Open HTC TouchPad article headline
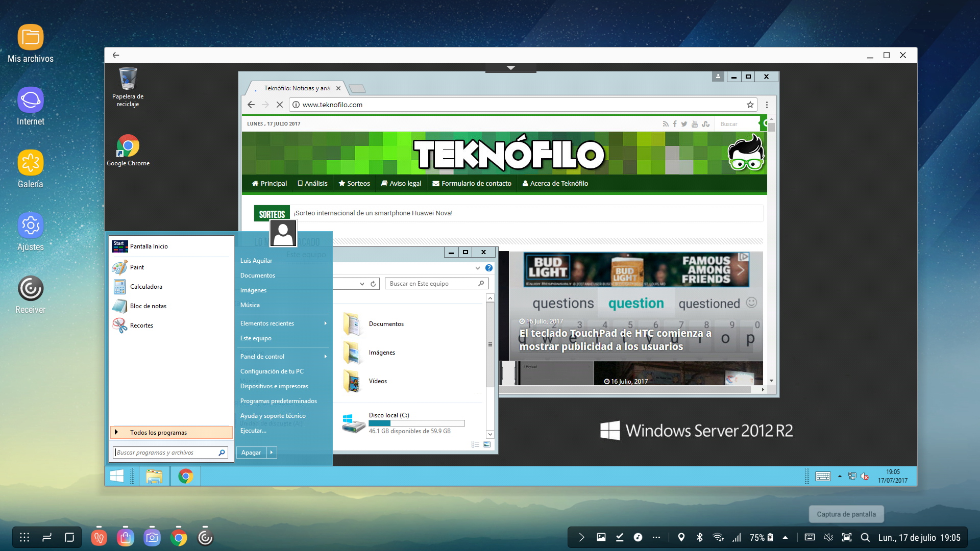 616,340
